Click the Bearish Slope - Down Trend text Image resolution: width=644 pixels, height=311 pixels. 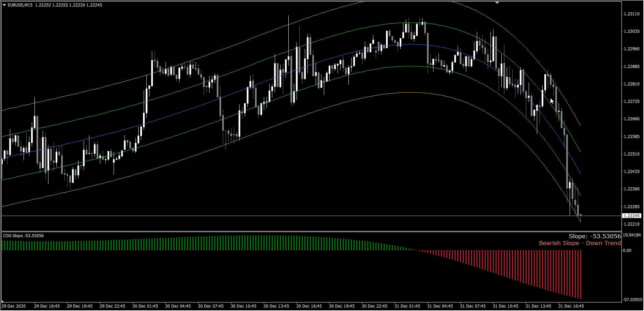(580, 243)
